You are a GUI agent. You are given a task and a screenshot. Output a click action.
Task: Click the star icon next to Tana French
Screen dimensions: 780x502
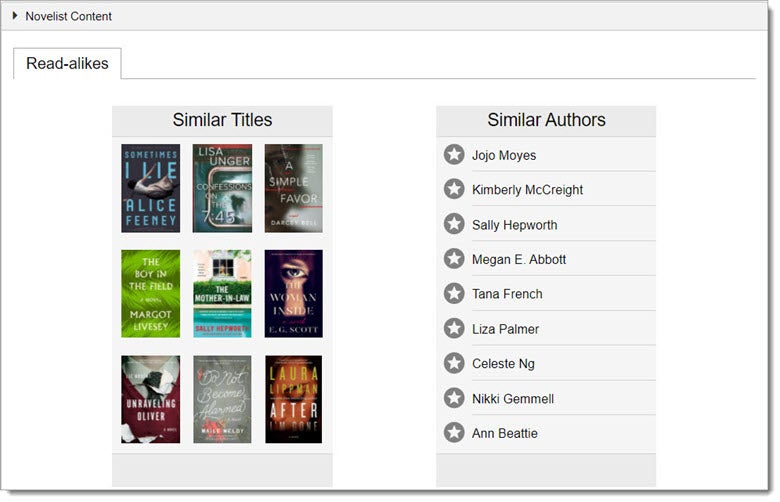click(x=454, y=294)
